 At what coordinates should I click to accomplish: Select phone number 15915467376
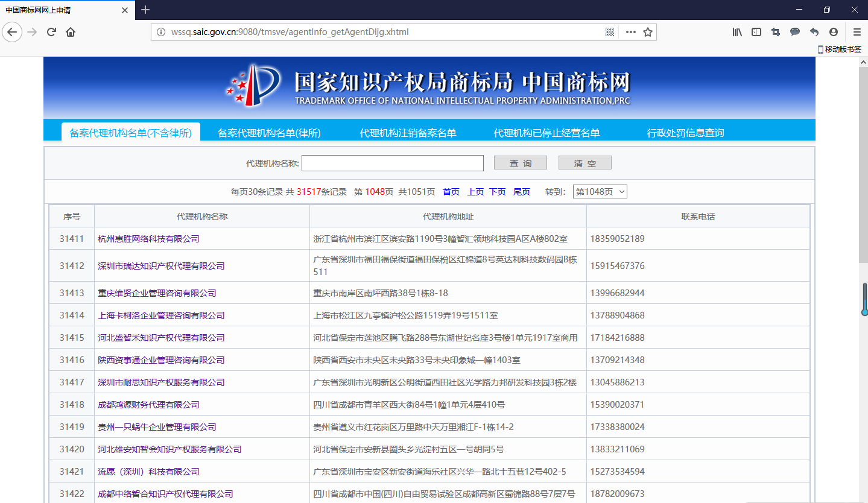(618, 266)
